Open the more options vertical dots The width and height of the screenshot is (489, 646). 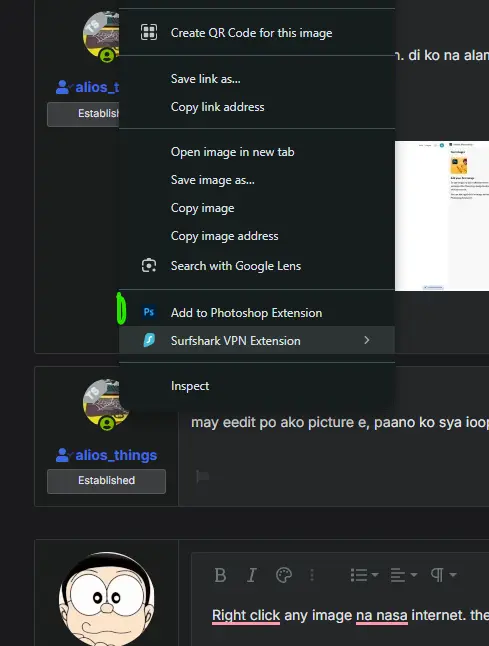[312, 575]
